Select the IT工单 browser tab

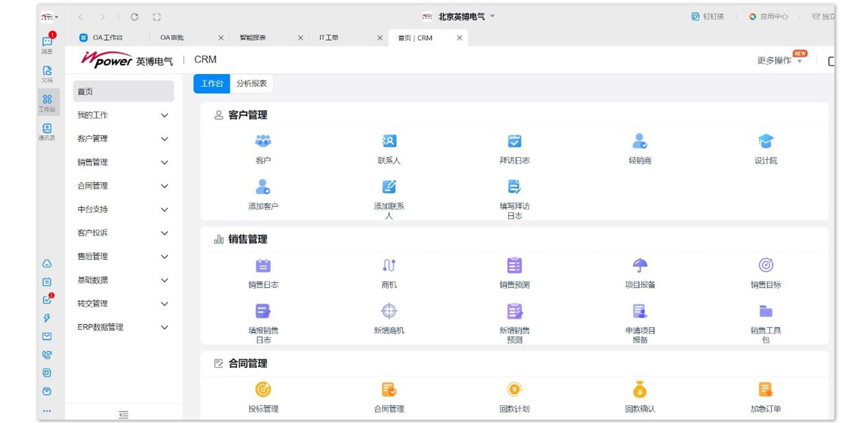click(329, 37)
